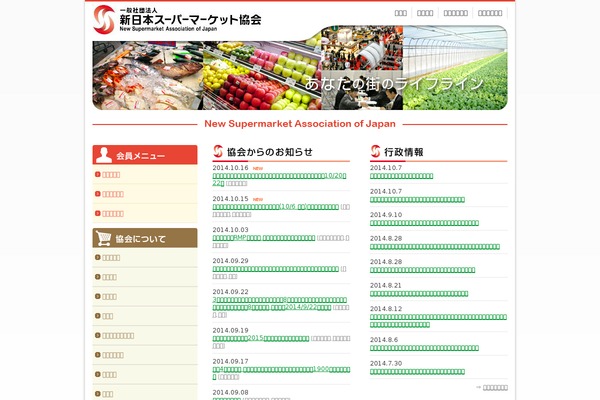The height and width of the screenshot is (400, 600).
Task: Open the news link dated 2014.09.22
Action: click(280, 304)
